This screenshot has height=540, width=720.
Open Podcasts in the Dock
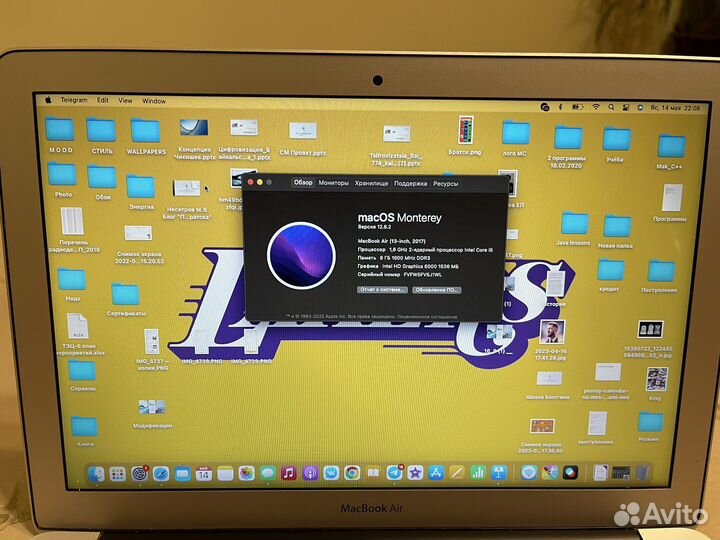coord(310,473)
